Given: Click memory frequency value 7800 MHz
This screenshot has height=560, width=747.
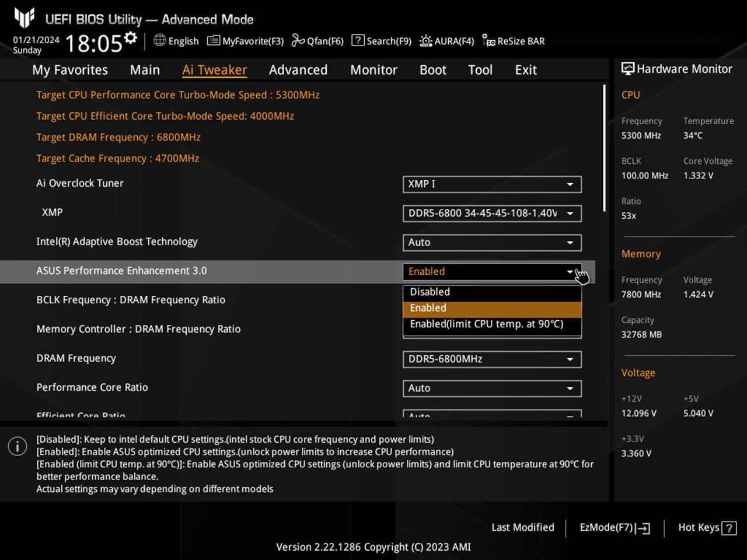Looking at the screenshot, I should (x=641, y=295).
